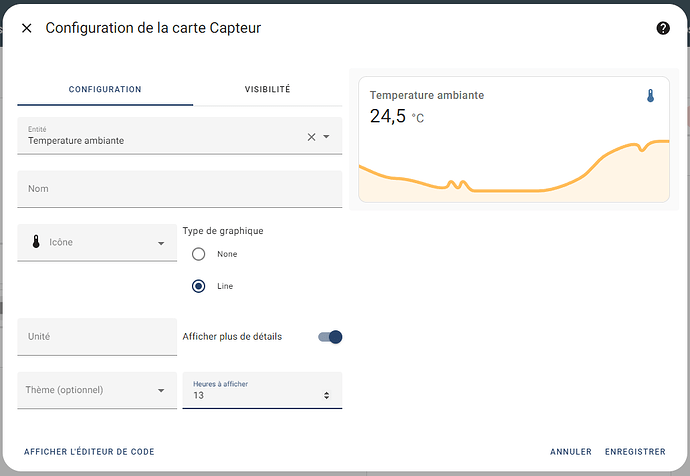The image size is (690, 476).
Task: Click the thermometer icon in the Icône field
Action: click(x=36, y=242)
